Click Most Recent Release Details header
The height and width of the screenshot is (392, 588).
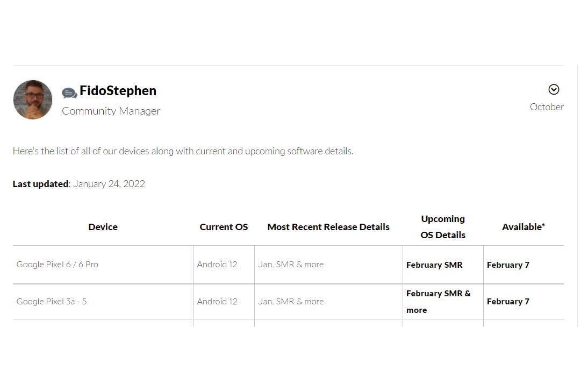[x=328, y=227]
